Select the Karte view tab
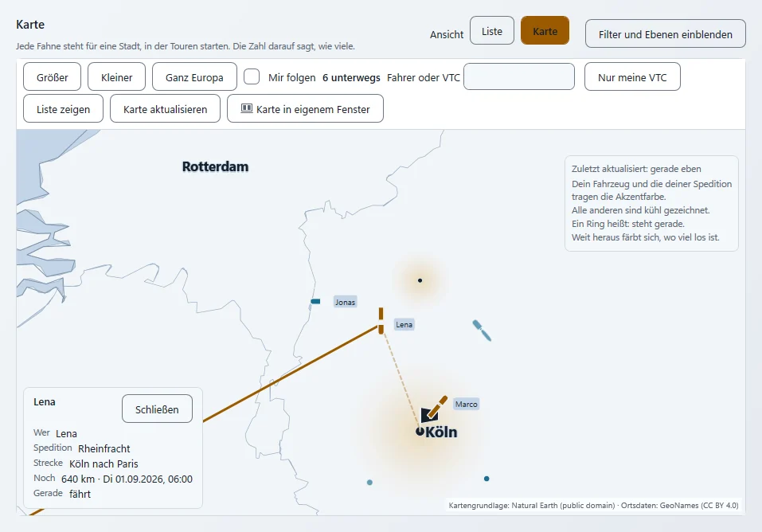The image size is (762, 532). [545, 30]
